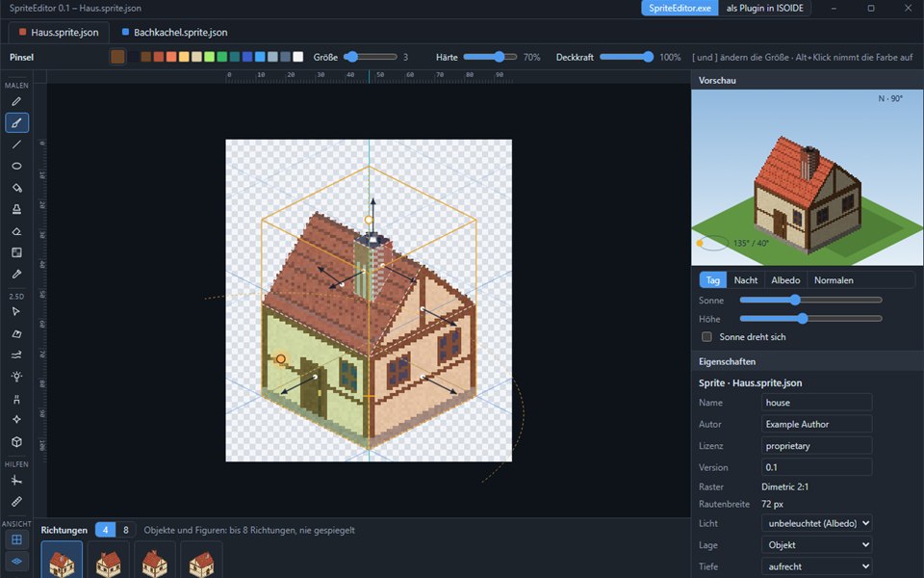
Task: Select the paint bucket fill tool
Action: click(16, 188)
